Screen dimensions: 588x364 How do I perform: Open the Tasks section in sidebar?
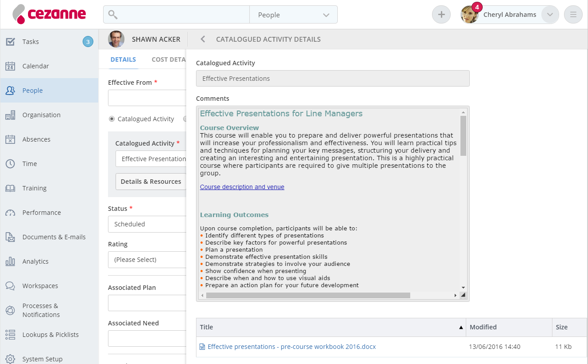[30, 41]
